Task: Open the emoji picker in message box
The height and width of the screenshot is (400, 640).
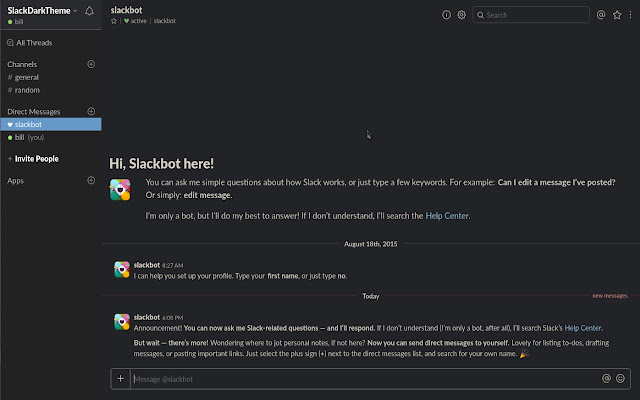Action: point(621,378)
